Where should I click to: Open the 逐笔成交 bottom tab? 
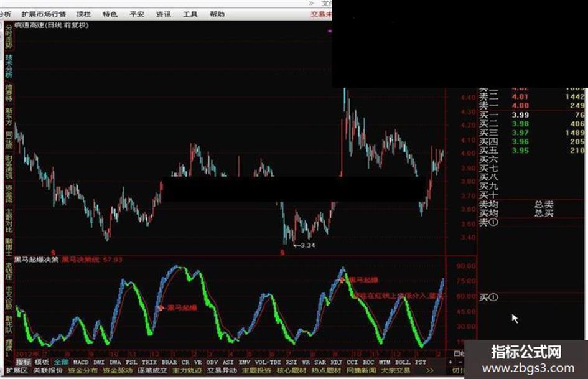[x=152, y=370]
